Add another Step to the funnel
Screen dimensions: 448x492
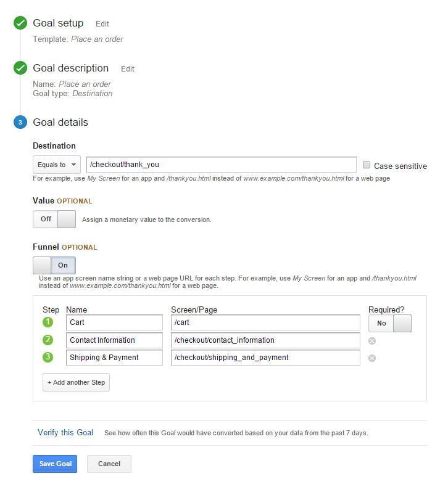click(x=76, y=382)
